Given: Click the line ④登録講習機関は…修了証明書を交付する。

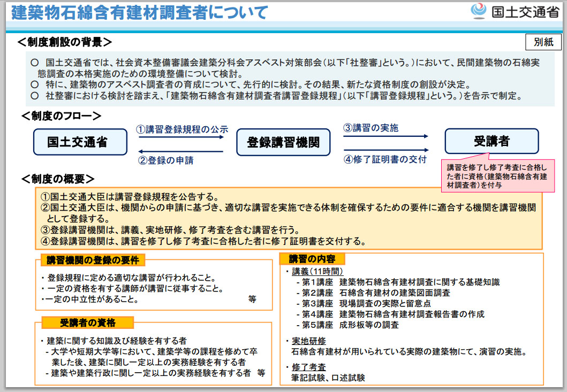Looking at the screenshot, I should [203, 241].
